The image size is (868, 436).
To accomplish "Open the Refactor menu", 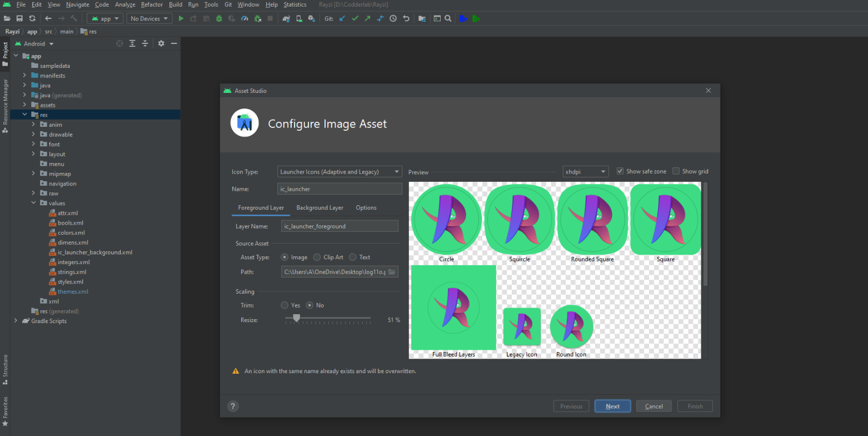I will [x=152, y=4].
